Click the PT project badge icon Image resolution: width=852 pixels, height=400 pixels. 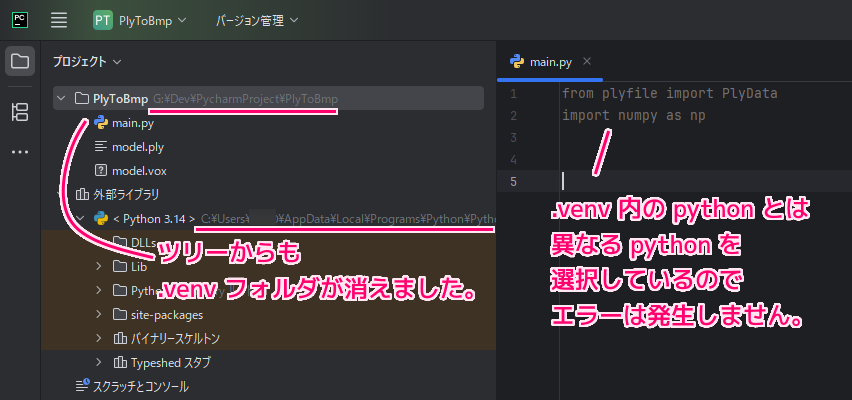click(x=103, y=21)
